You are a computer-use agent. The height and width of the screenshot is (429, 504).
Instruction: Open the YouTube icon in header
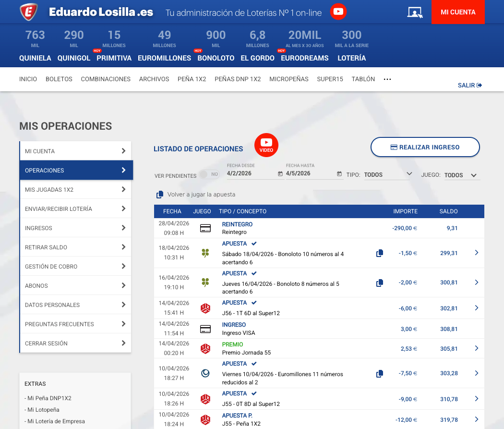(x=338, y=12)
